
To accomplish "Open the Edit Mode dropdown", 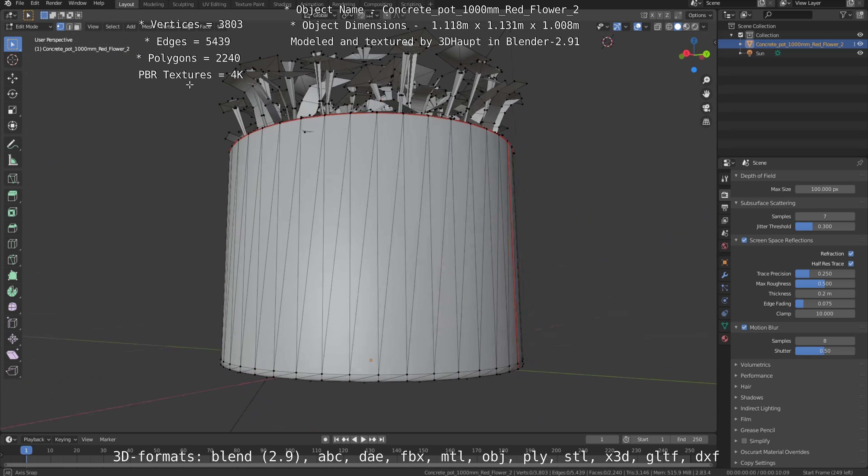I will pyautogui.click(x=29, y=27).
